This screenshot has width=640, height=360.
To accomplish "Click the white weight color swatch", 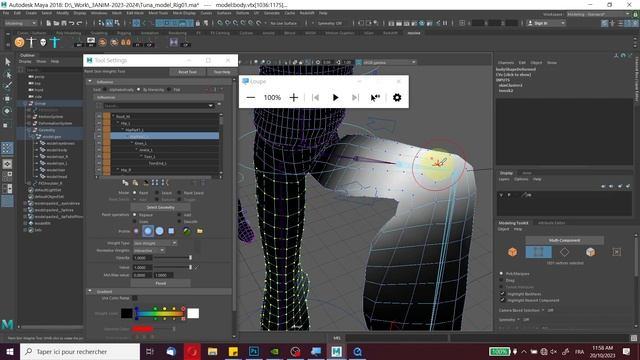I will tap(193, 313).
